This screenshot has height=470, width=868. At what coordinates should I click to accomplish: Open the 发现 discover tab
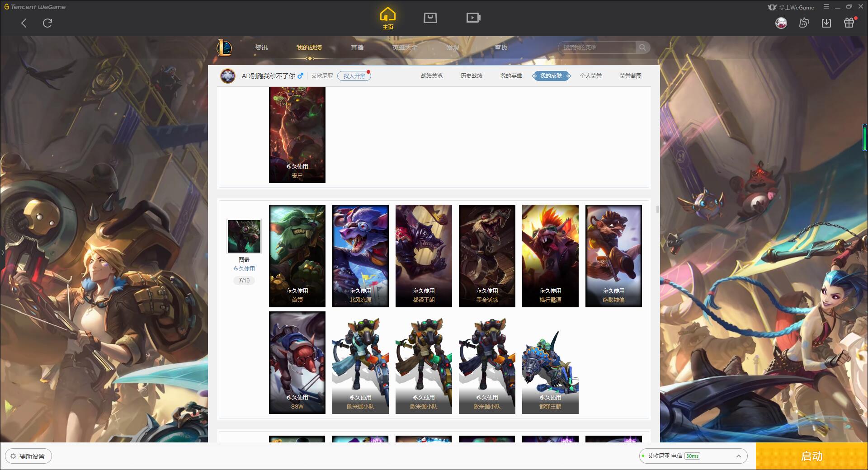(453, 47)
